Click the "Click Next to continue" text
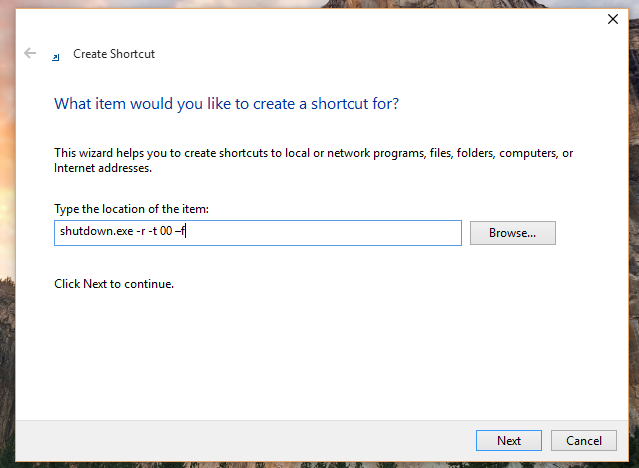The height and width of the screenshot is (468, 639). point(114,284)
